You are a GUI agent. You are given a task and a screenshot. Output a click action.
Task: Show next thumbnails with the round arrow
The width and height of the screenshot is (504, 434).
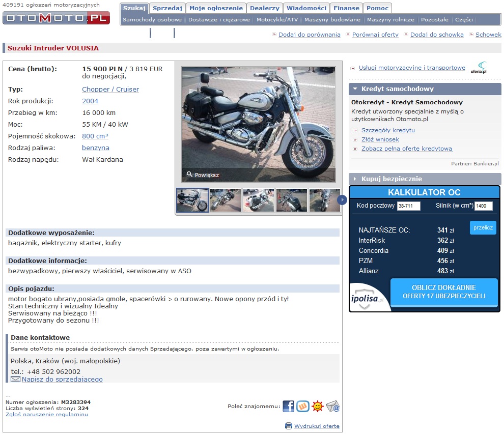[x=342, y=200]
